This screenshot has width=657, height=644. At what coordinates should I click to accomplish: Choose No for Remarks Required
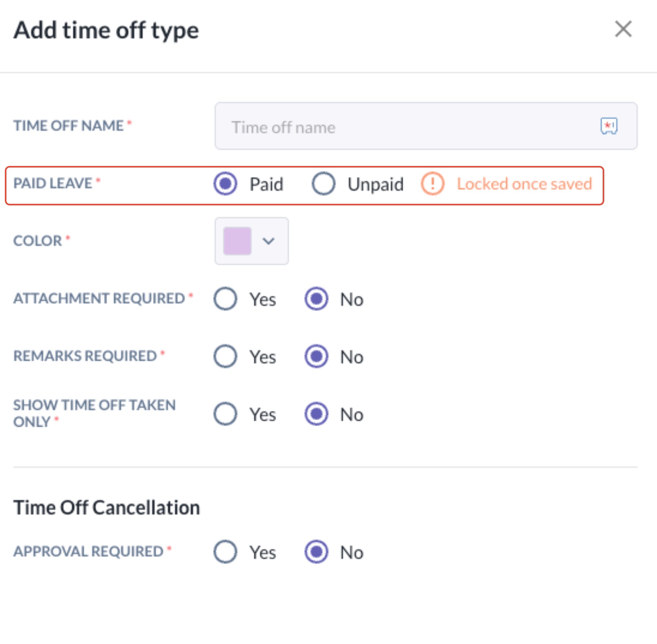coord(316,356)
